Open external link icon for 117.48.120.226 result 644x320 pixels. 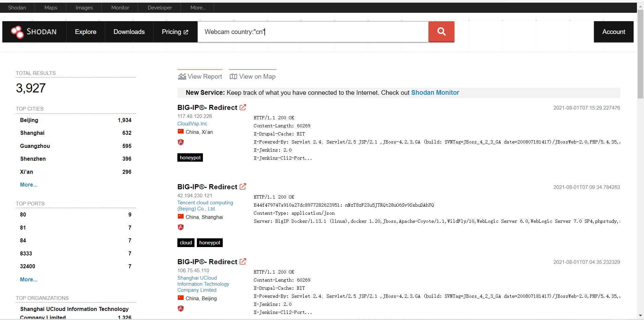coord(243,107)
